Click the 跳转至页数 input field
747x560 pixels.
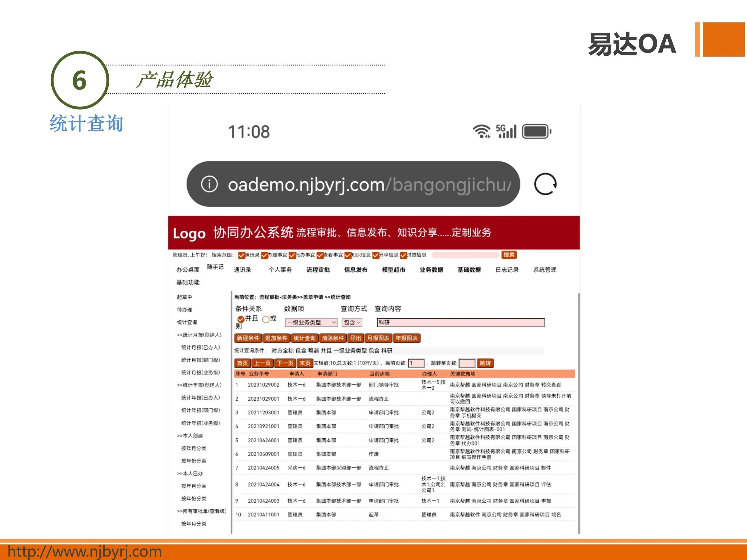coord(467,363)
